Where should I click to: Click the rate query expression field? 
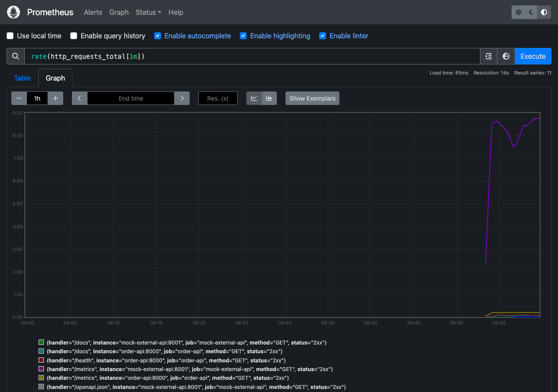point(252,56)
